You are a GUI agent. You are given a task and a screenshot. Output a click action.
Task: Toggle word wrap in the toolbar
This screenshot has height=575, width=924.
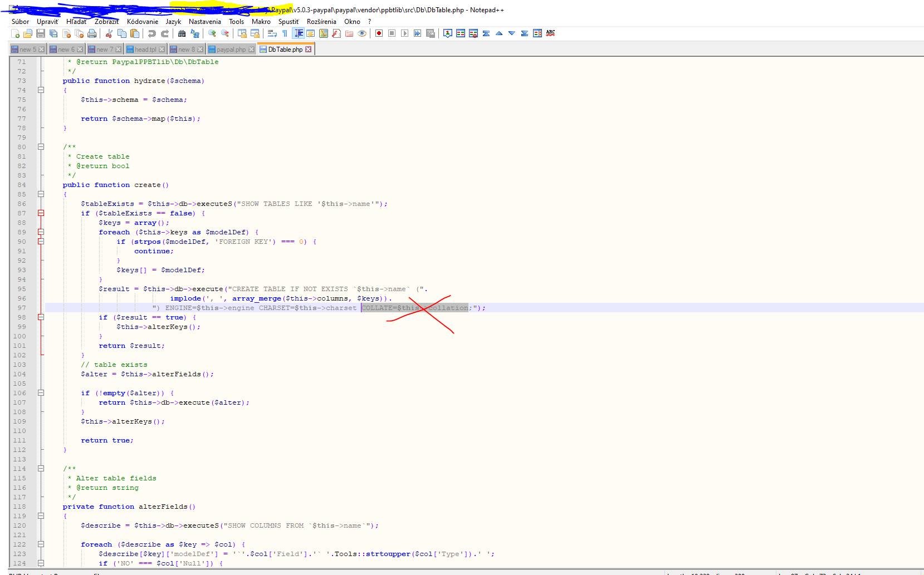coord(272,33)
